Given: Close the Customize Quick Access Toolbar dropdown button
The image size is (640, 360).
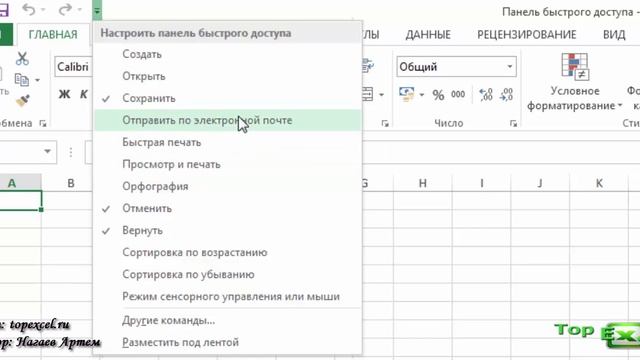Looking at the screenshot, I should 97,10.
